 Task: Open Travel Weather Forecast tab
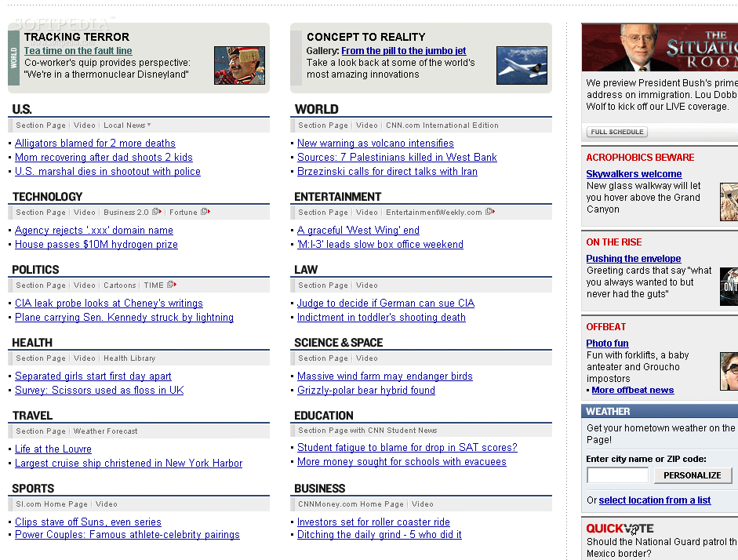[105, 431]
